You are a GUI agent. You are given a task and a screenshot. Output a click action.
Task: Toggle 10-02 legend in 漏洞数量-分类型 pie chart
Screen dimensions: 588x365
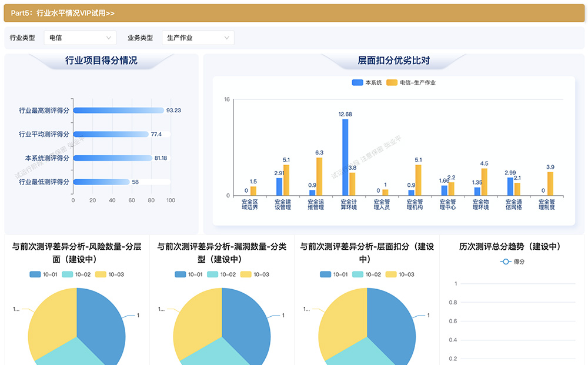[221, 274]
